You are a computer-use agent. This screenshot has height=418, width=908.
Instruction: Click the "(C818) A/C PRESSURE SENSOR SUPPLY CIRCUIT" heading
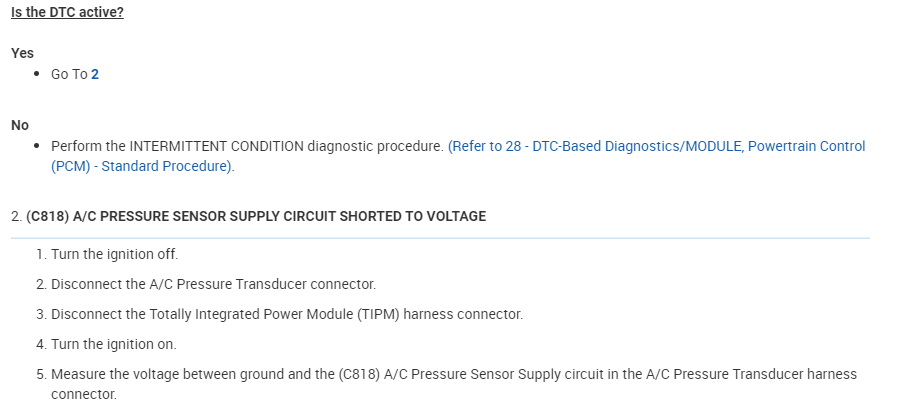pyautogui.click(x=190, y=216)
